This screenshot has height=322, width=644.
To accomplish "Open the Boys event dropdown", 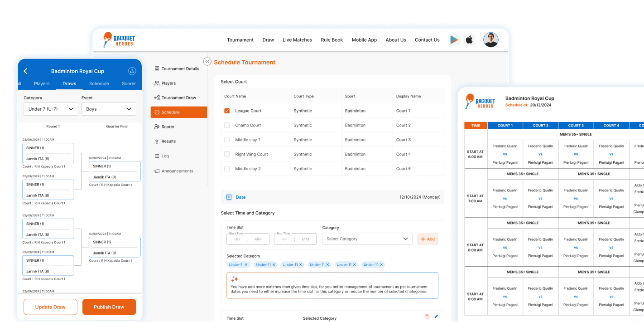I will 108,109.
